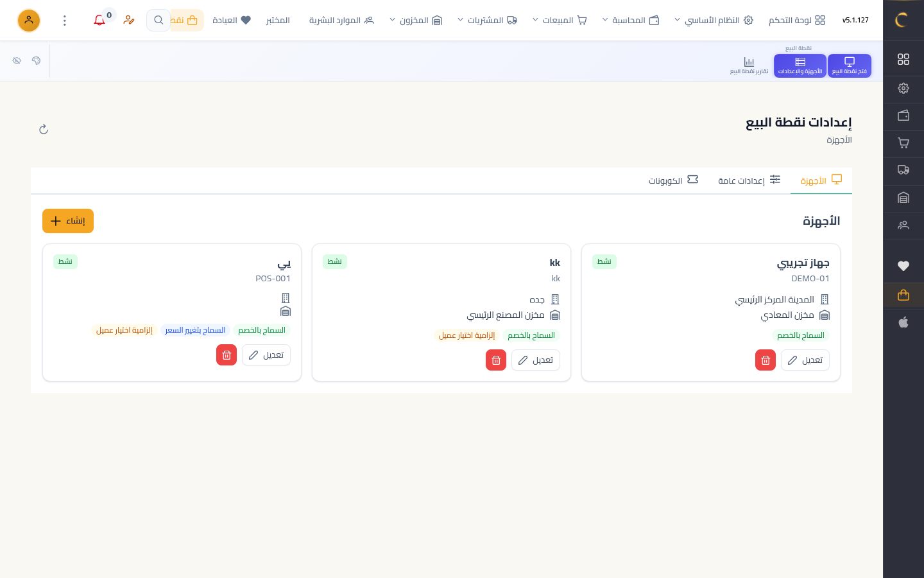Image resolution: width=924 pixels, height=578 pixels.
Task: Open the wallet accounting icon in sidebar
Action: (x=903, y=116)
